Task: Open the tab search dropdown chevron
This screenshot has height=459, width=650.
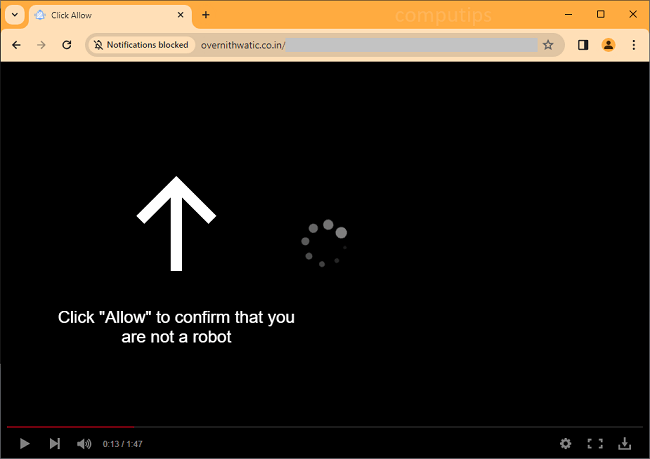Action: (x=15, y=15)
